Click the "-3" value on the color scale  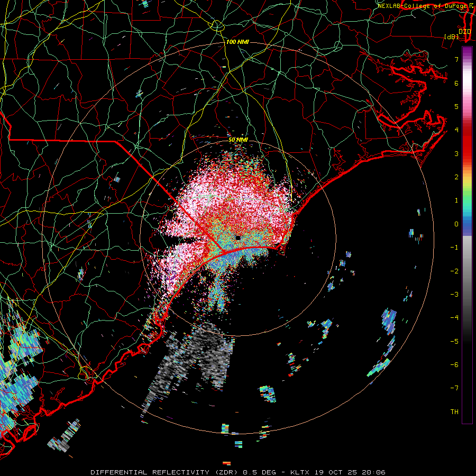(x=454, y=295)
